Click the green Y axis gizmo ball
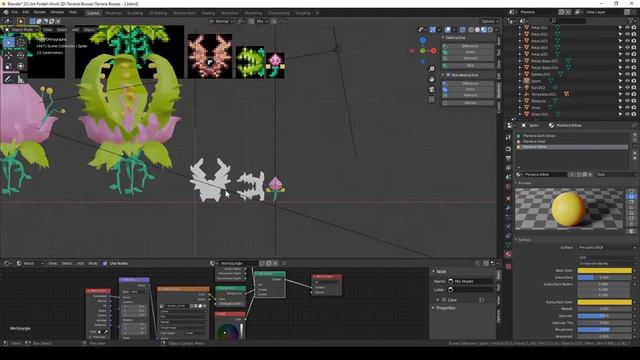The height and width of the screenshot is (360, 640). pyautogui.click(x=423, y=51)
